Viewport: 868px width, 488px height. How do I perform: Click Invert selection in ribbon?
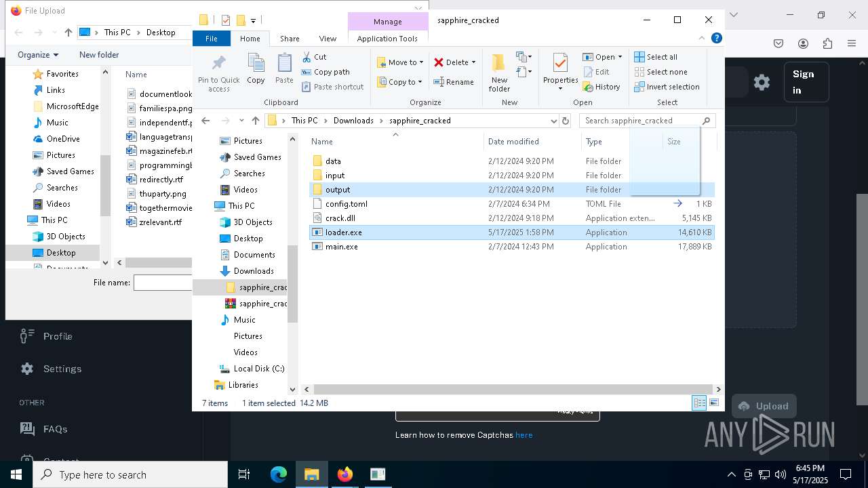[667, 87]
